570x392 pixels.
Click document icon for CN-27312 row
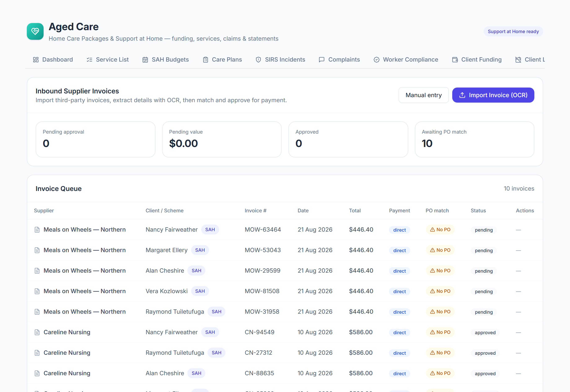(37, 353)
